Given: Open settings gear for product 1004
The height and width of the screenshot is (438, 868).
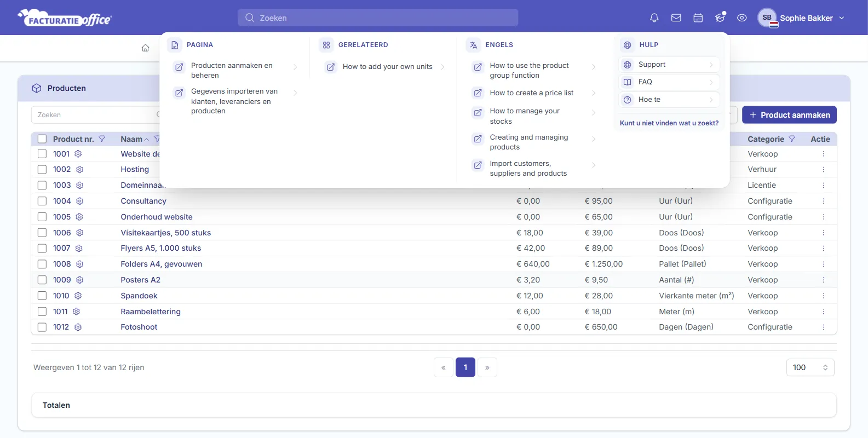Looking at the screenshot, I should (x=79, y=201).
